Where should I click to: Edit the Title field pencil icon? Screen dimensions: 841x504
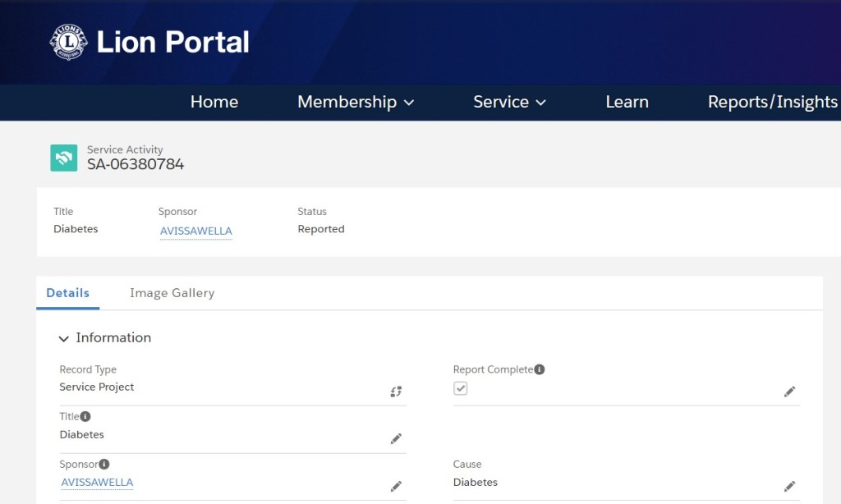(x=396, y=439)
